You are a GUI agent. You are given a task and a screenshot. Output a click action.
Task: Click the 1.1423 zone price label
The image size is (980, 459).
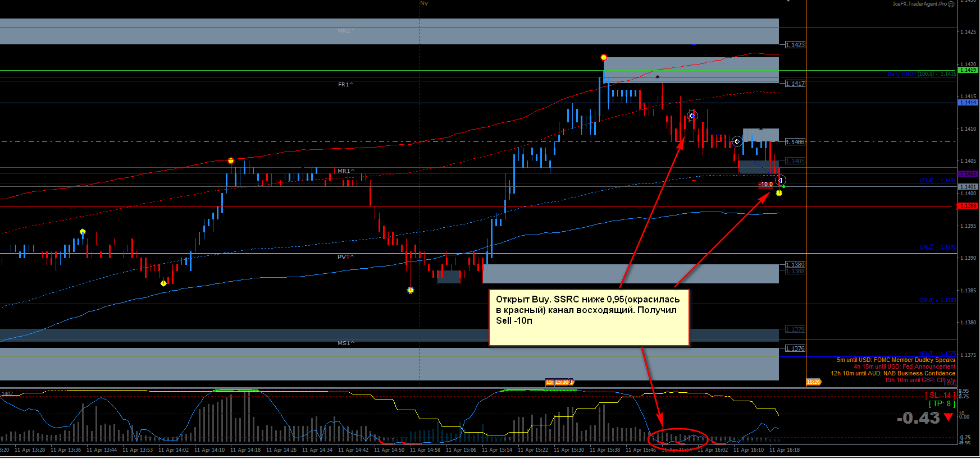[x=795, y=45]
